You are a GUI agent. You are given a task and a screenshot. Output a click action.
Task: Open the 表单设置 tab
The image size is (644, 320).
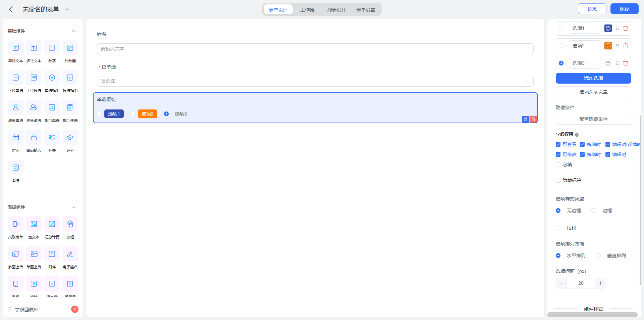pyautogui.click(x=366, y=10)
